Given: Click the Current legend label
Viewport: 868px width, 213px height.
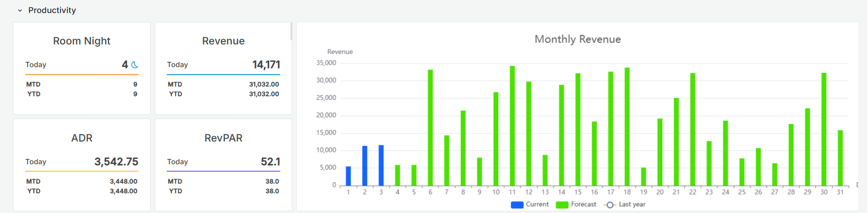Looking at the screenshot, I should [537, 204].
